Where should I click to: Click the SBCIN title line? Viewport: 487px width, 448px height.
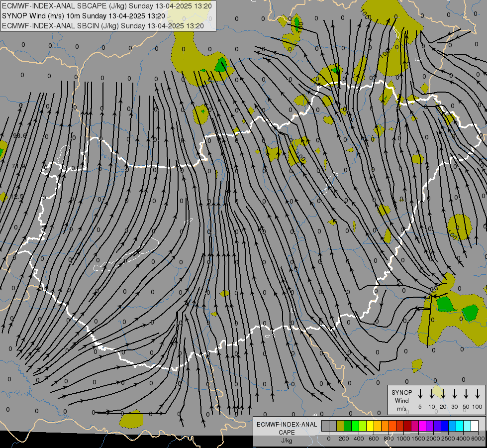[x=103, y=26]
